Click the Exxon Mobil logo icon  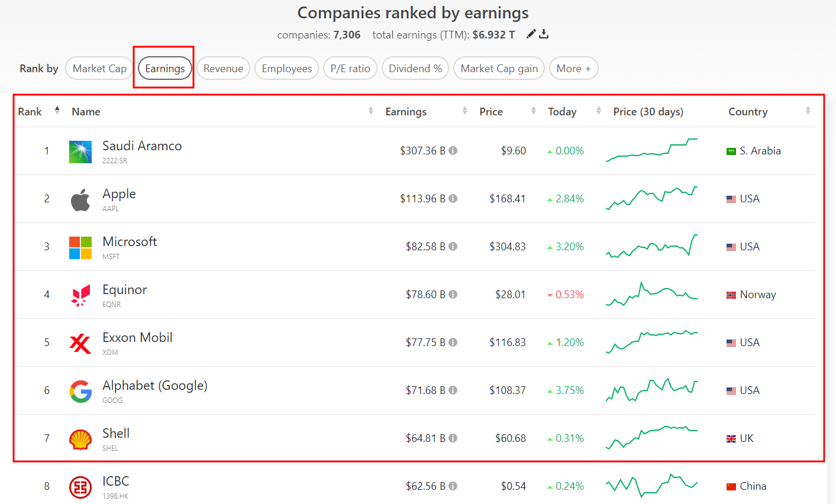point(80,344)
